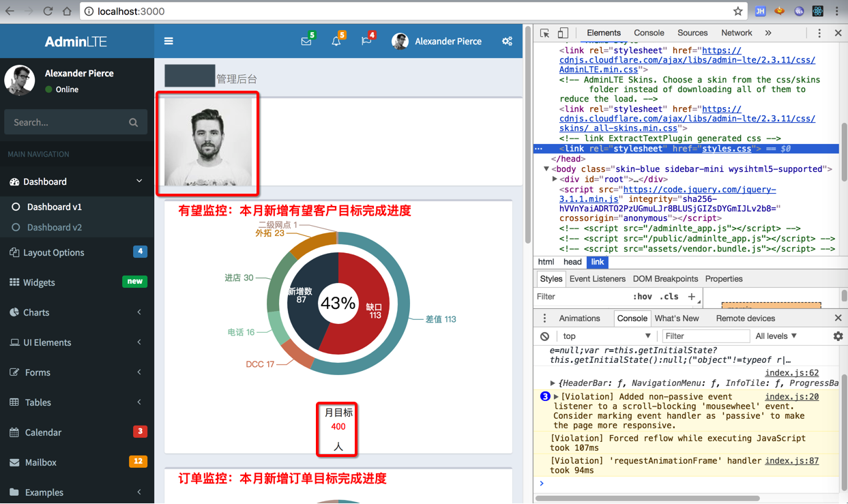Screen dimensions: 848x504
Task: Expand the Dashboard menu chevron
Action: pyautogui.click(x=139, y=181)
